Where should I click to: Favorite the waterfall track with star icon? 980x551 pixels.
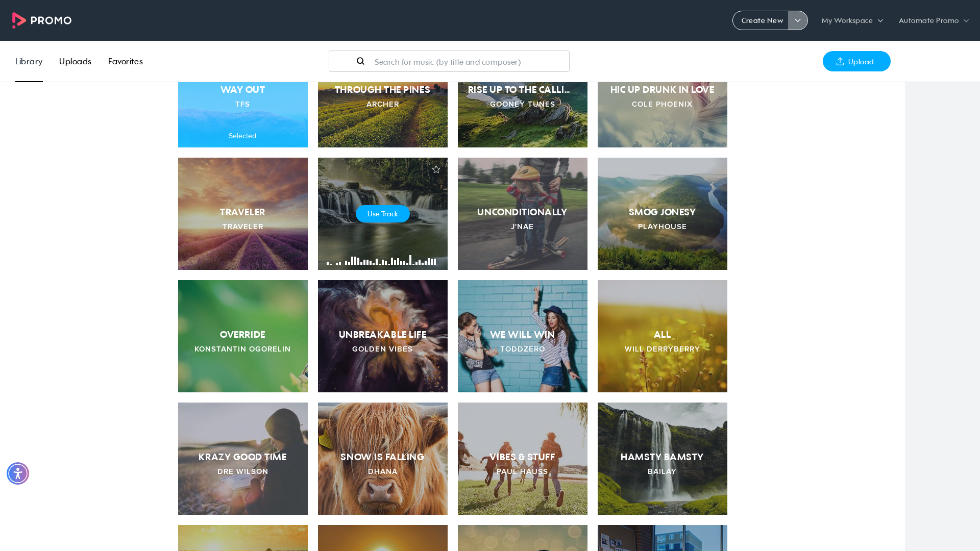(x=436, y=169)
